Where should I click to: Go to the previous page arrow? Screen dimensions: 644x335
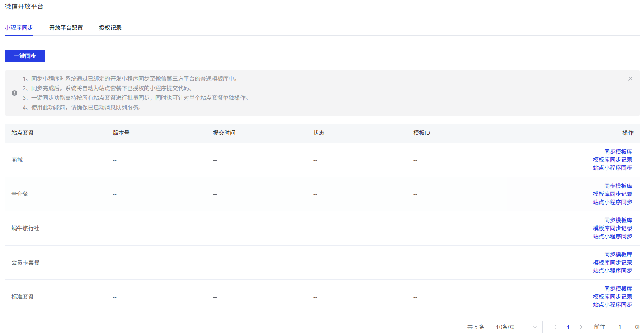[555, 327]
